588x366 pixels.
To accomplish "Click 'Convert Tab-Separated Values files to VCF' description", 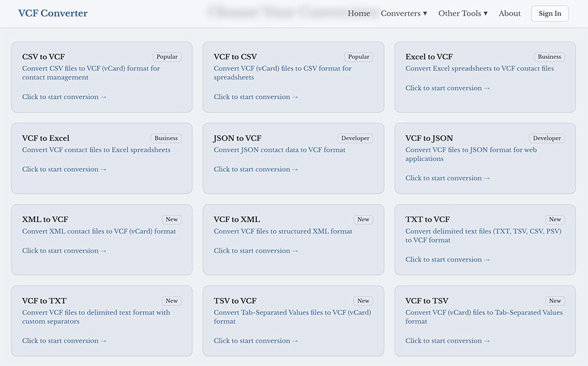I will click(x=292, y=317).
